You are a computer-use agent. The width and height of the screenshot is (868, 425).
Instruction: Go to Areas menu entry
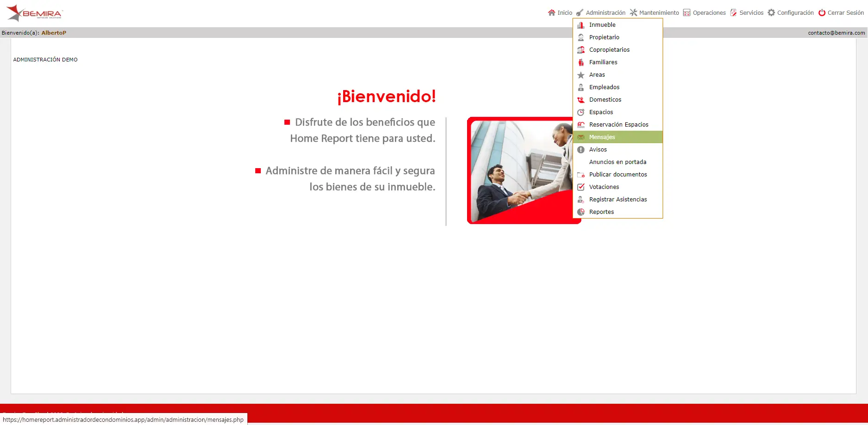(x=618, y=75)
